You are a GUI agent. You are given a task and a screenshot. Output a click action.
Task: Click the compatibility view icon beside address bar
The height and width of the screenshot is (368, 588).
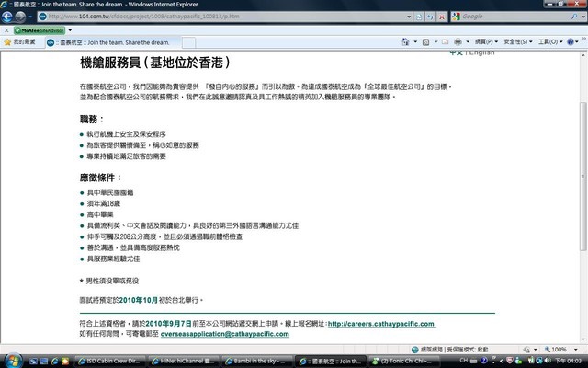419,17
